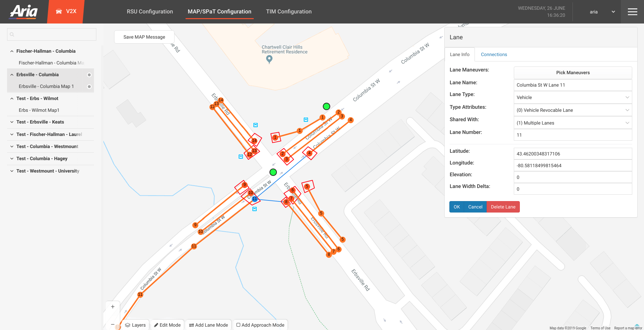Click the Lane Width Delta field
644x330 pixels.
point(573,189)
